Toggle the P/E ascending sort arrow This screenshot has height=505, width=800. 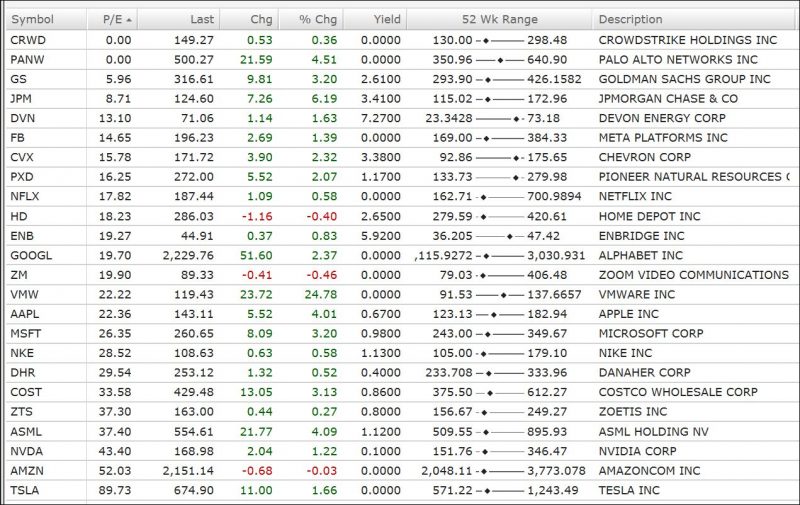129,20
